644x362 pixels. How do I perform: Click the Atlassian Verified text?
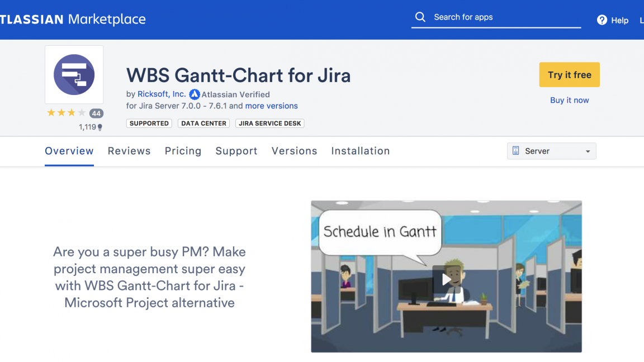click(x=236, y=94)
